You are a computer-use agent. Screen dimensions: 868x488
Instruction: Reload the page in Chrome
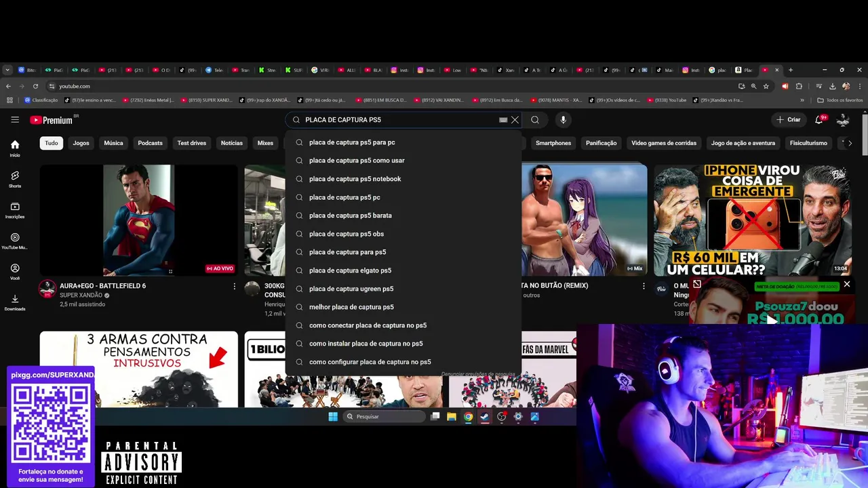click(35, 86)
